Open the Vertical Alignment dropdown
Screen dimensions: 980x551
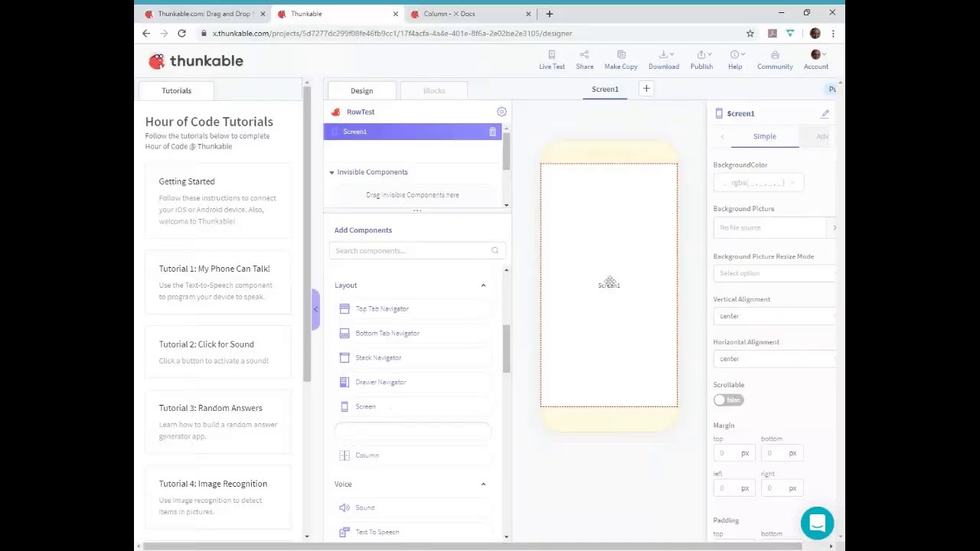pos(774,316)
